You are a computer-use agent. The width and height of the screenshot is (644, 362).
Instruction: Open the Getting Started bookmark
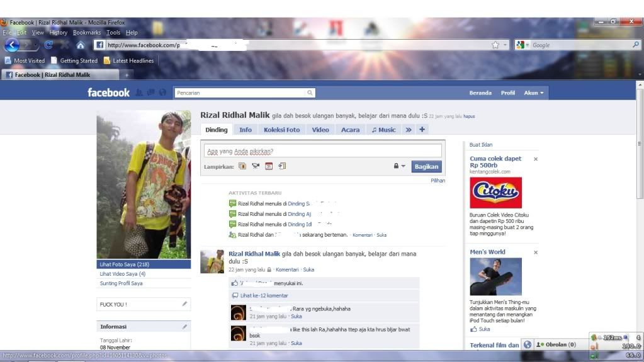[74, 60]
